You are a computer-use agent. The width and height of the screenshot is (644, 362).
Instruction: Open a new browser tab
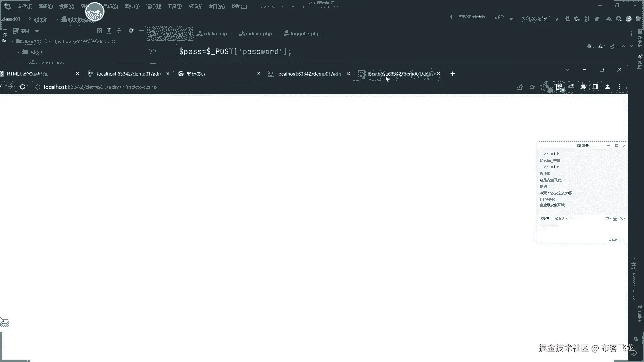point(452,74)
